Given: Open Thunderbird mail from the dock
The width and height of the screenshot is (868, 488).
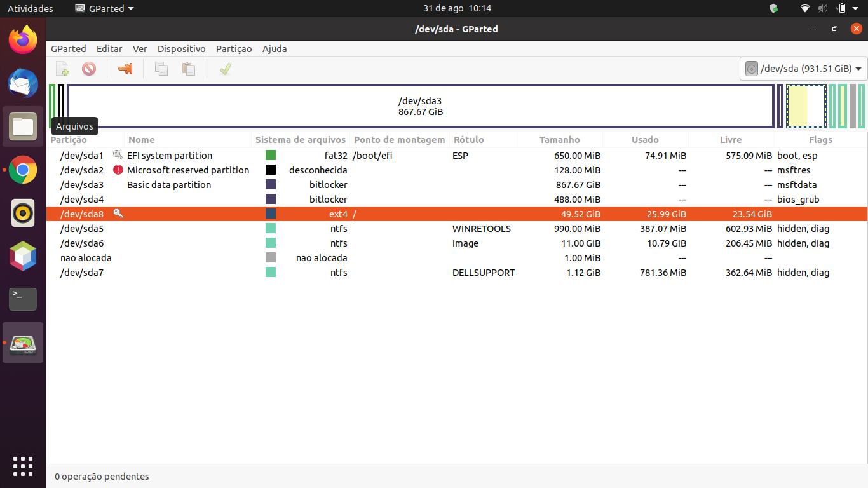Looking at the screenshot, I should tap(23, 83).
